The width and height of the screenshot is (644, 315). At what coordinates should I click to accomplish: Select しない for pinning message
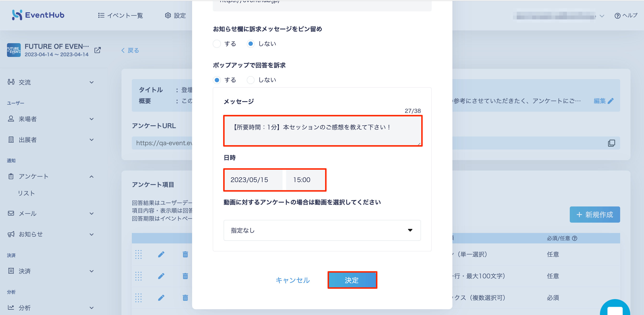[250, 44]
